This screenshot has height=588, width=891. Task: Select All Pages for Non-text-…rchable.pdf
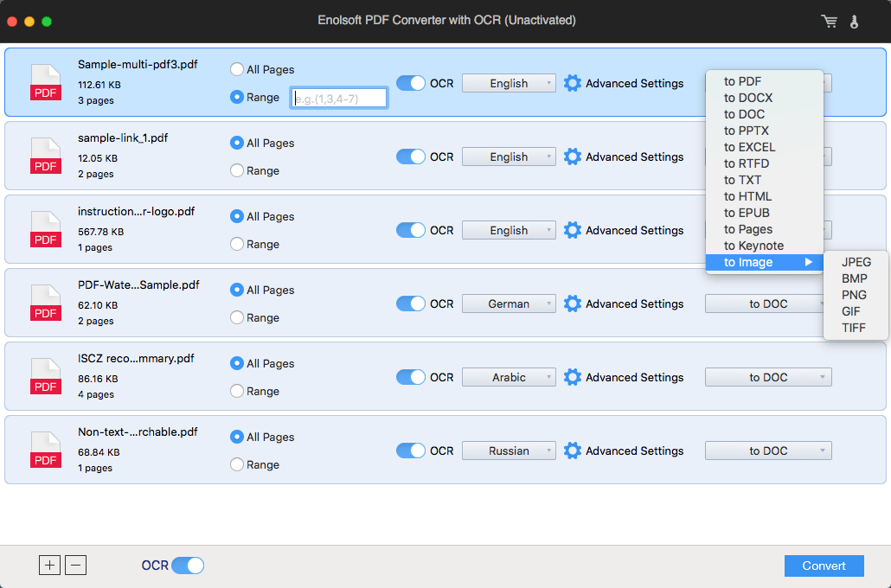[x=237, y=437]
